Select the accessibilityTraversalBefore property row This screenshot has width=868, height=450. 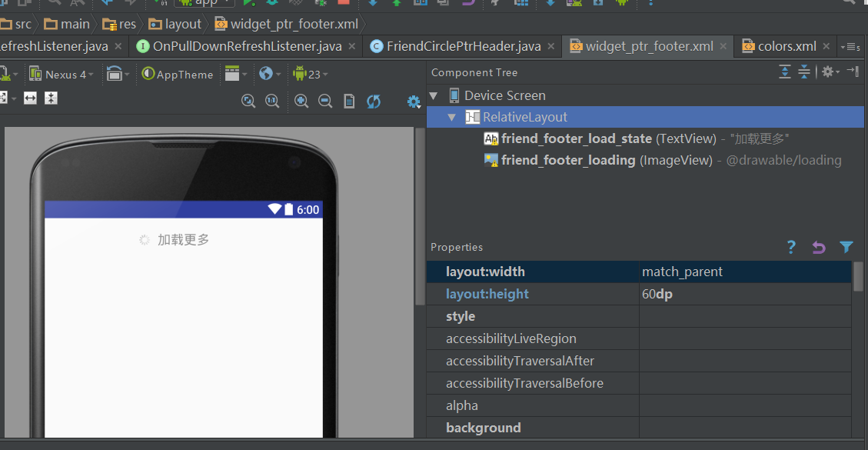pyautogui.click(x=639, y=383)
